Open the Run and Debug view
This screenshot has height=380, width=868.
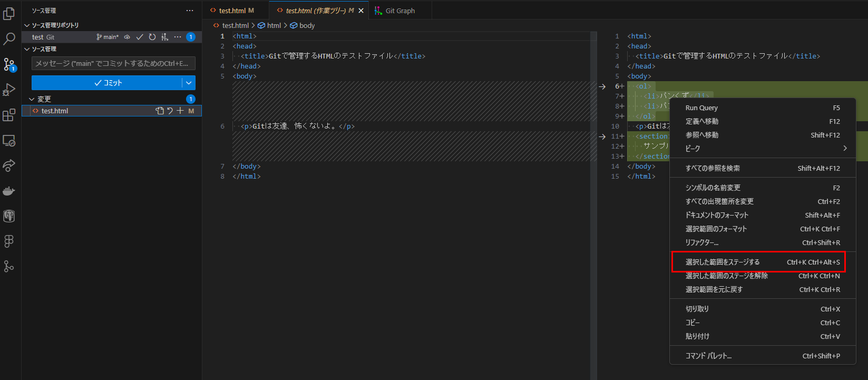click(x=9, y=90)
